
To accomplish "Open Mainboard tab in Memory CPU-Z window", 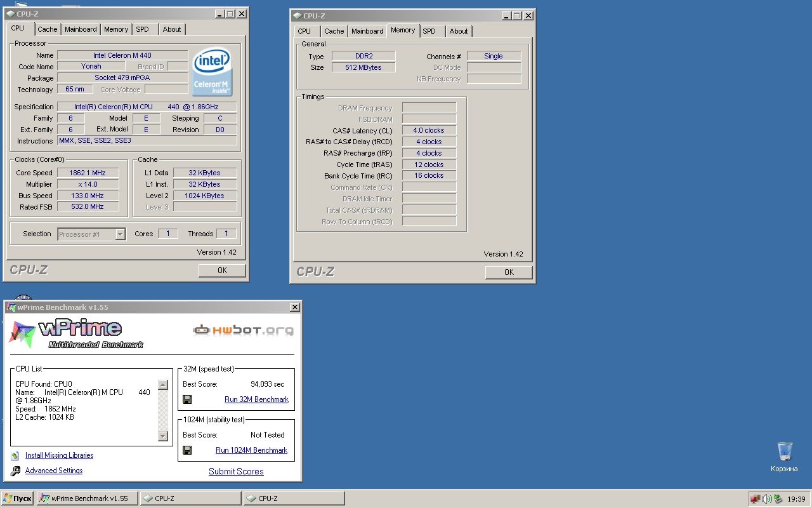I will [x=368, y=31].
